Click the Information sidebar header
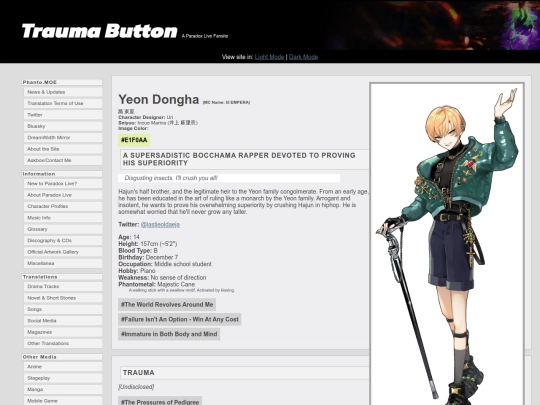Image resolution: width=540 pixels, height=405 pixels. coord(62,174)
